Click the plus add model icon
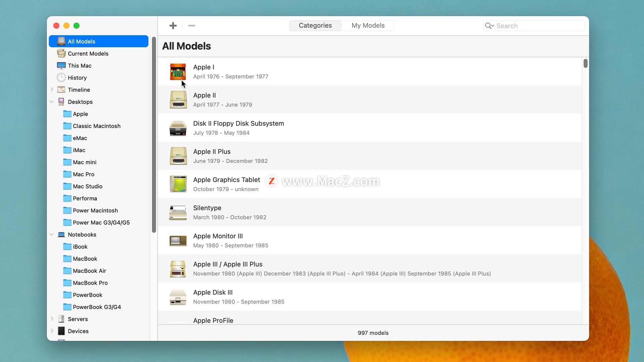The width and height of the screenshot is (644, 362). point(173,26)
